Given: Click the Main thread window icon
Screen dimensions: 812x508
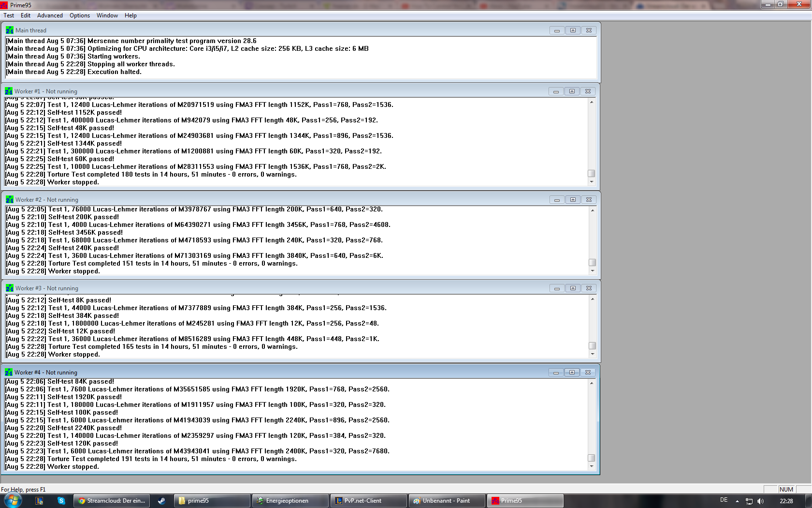Looking at the screenshot, I should tap(10, 30).
